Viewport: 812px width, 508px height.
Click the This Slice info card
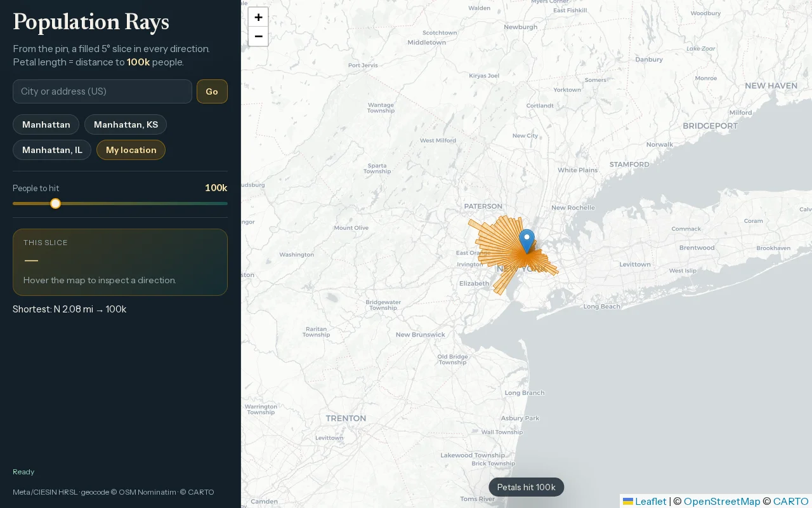click(120, 262)
